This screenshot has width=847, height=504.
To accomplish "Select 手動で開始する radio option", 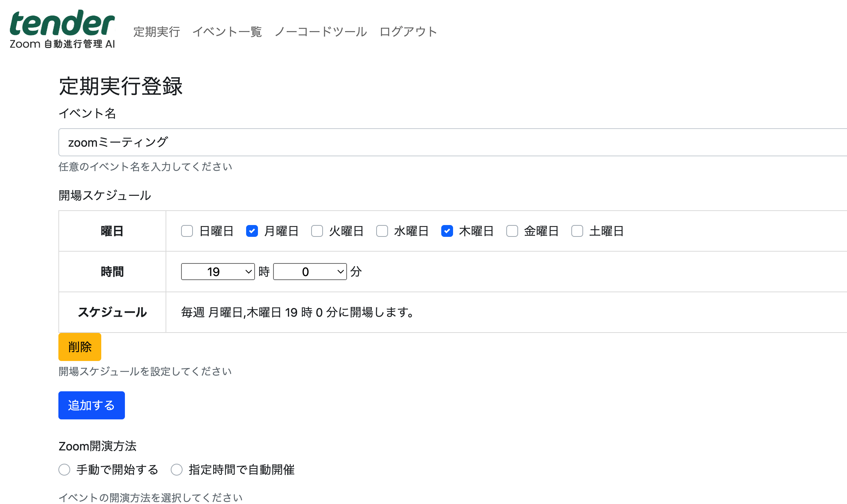I will point(64,470).
